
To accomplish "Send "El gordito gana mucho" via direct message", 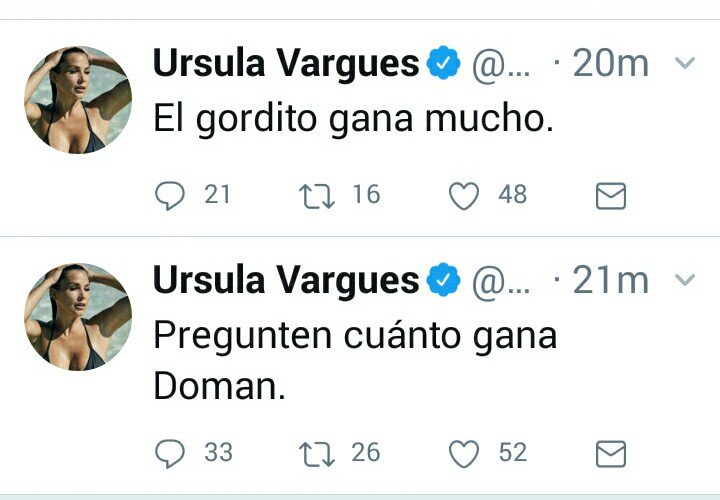I will (610, 197).
